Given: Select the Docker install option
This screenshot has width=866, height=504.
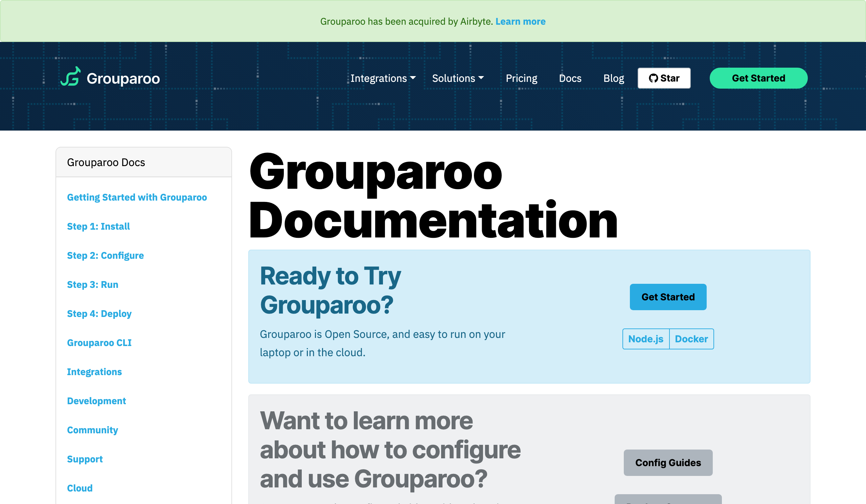Looking at the screenshot, I should click(691, 339).
